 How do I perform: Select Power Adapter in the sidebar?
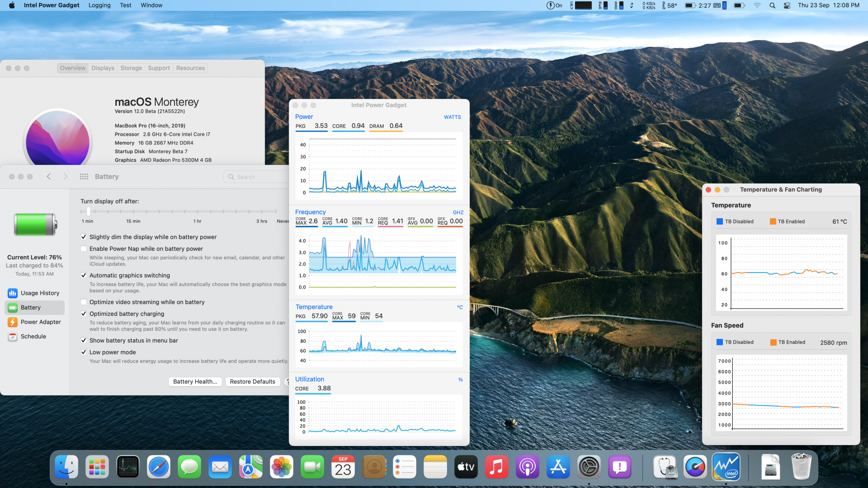(x=40, y=322)
